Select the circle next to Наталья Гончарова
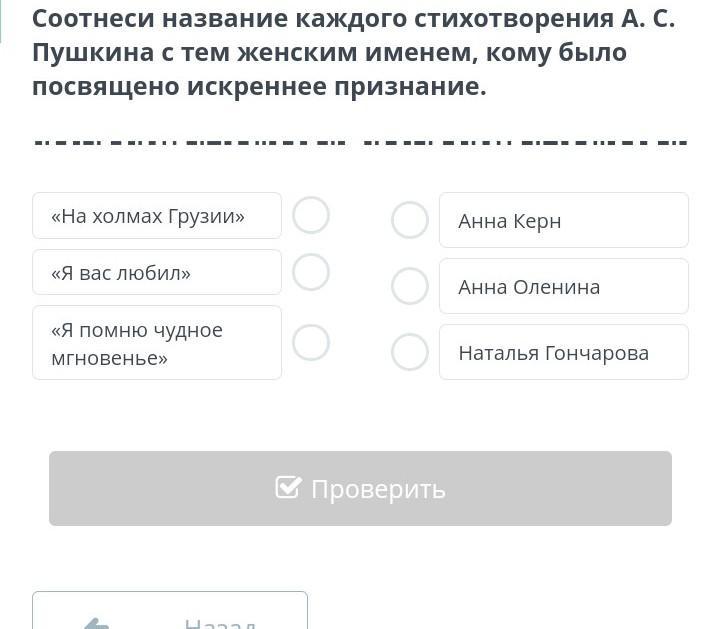Viewport: 720px width, 629px height. [410, 352]
